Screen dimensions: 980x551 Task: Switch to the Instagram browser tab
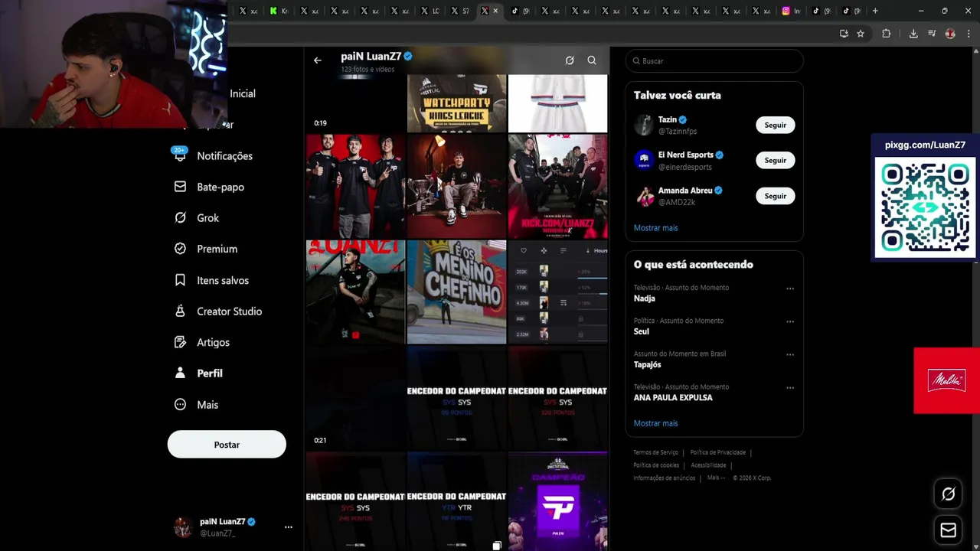tap(791, 11)
